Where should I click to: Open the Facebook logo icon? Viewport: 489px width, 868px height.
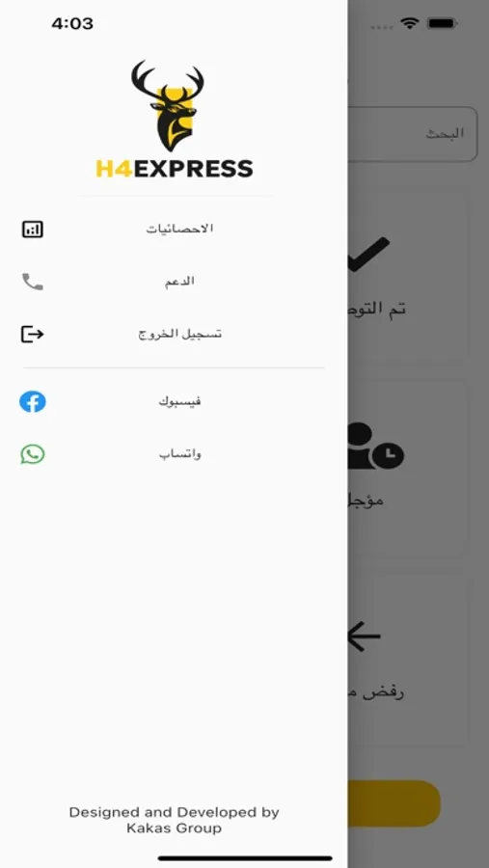tap(33, 402)
